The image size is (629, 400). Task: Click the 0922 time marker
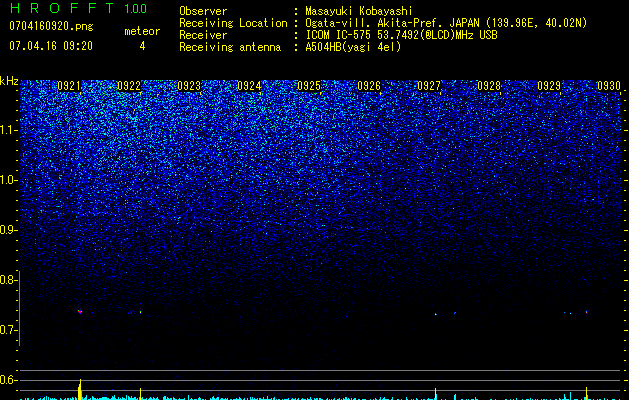[129, 86]
